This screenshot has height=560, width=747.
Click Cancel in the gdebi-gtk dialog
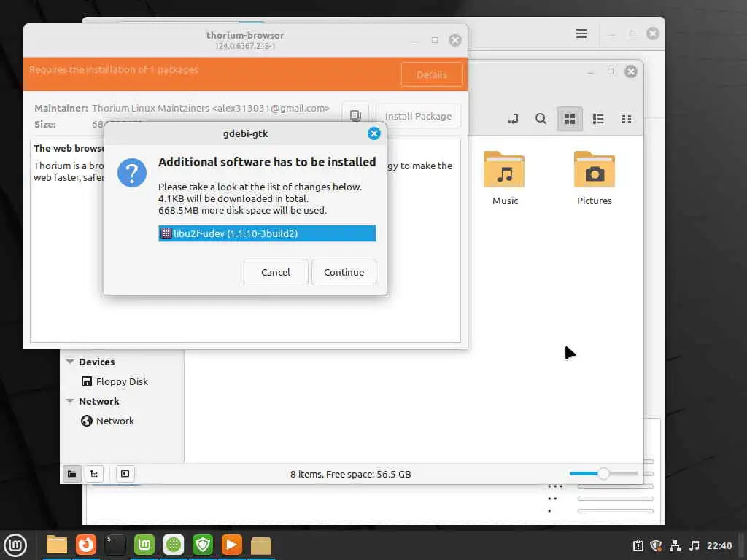coord(275,272)
